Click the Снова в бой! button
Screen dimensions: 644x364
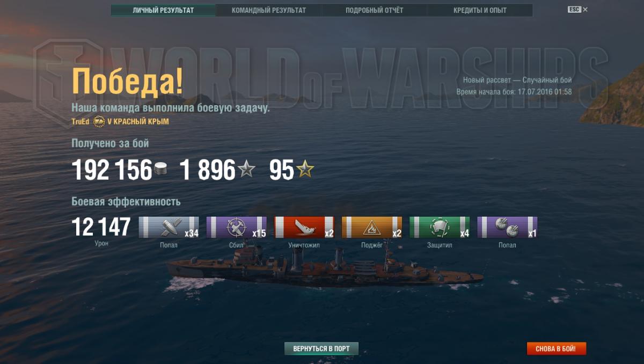pyautogui.click(x=556, y=348)
